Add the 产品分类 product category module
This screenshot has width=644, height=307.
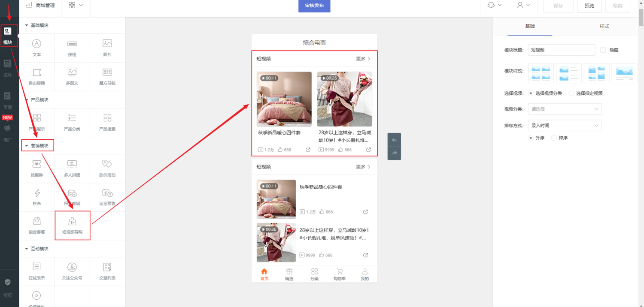click(x=72, y=123)
